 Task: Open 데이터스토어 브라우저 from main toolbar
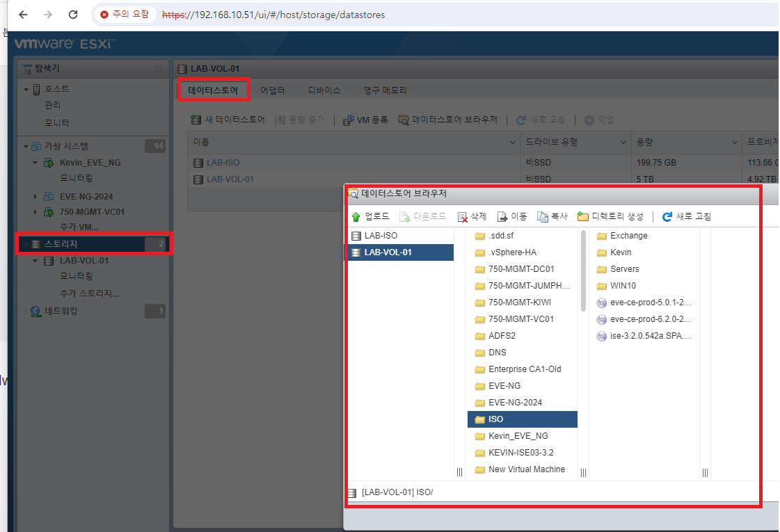(x=447, y=120)
